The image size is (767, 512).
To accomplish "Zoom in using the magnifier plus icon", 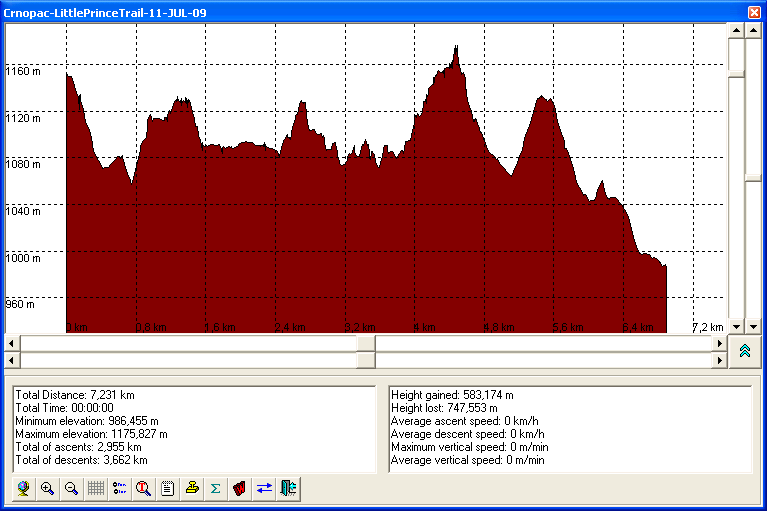I will pyautogui.click(x=47, y=489).
